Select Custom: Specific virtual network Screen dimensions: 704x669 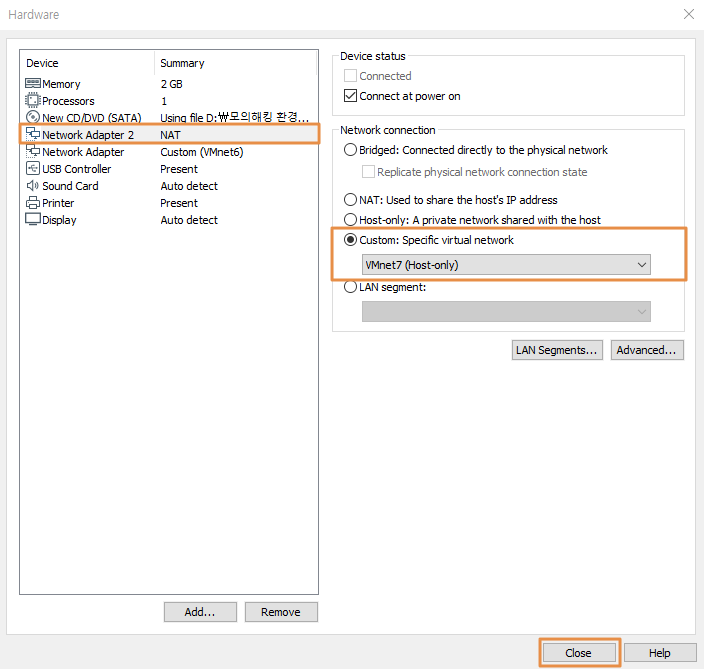[x=350, y=240]
